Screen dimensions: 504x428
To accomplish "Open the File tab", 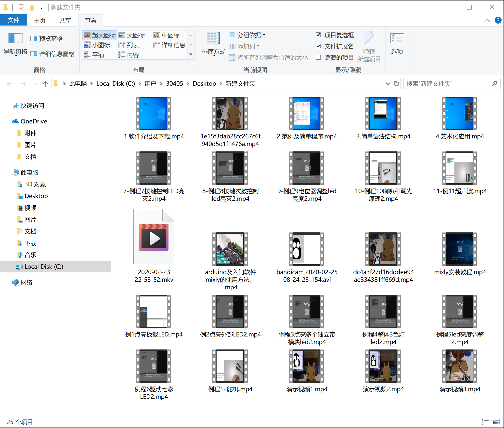I will coord(13,20).
